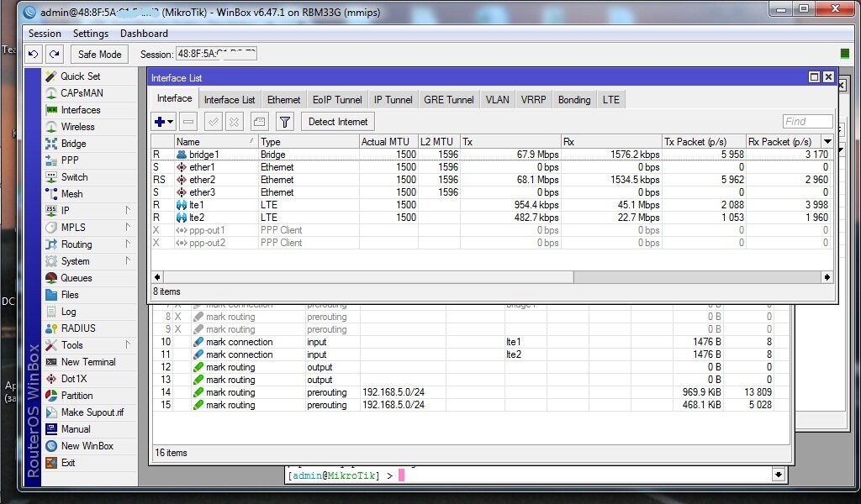This screenshot has height=504, width=861.
Task: Select the ether2 interface row
Action: [x=492, y=180]
